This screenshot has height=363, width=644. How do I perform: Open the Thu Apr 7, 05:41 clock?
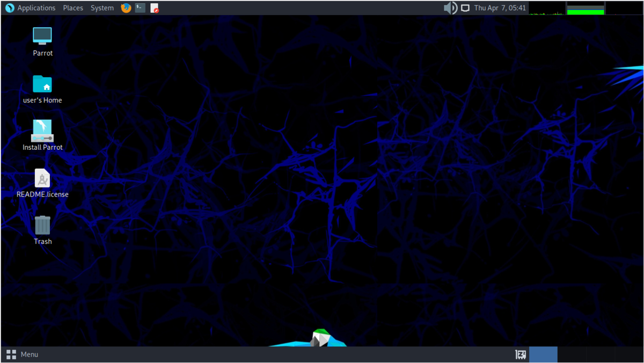pos(500,8)
